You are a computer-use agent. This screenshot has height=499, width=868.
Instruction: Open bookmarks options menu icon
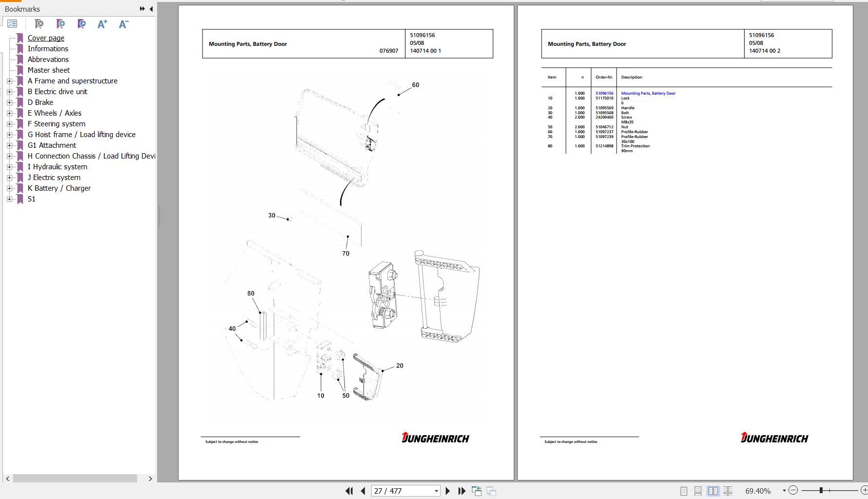12,23
